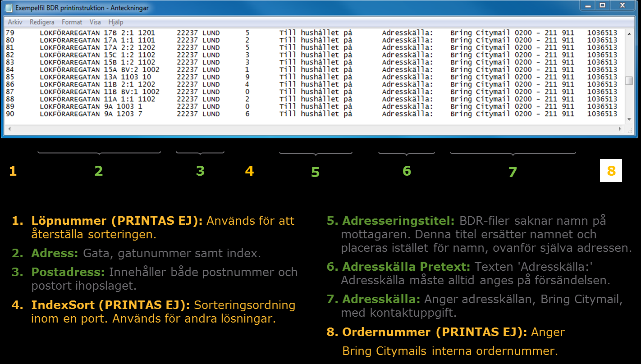Screen dimensions: 641x364
Task: Click the horizontal scrollbar right arrow
Action: point(620,128)
